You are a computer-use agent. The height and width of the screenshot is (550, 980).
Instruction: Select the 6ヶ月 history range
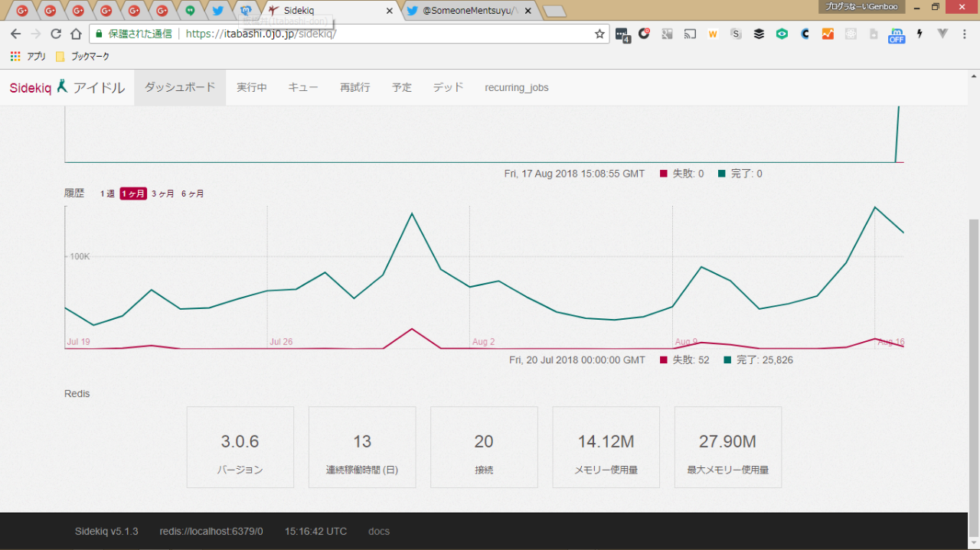click(193, 194)
